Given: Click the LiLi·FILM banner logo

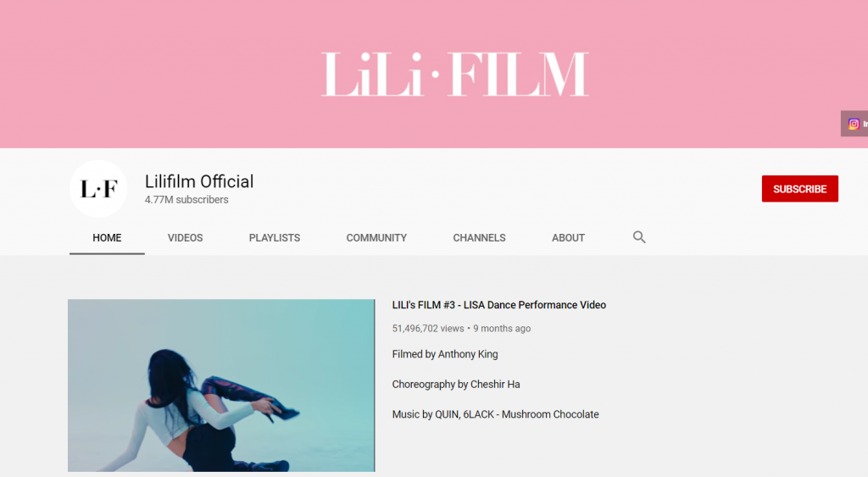Looking at the screenshot, I should 455,75.
